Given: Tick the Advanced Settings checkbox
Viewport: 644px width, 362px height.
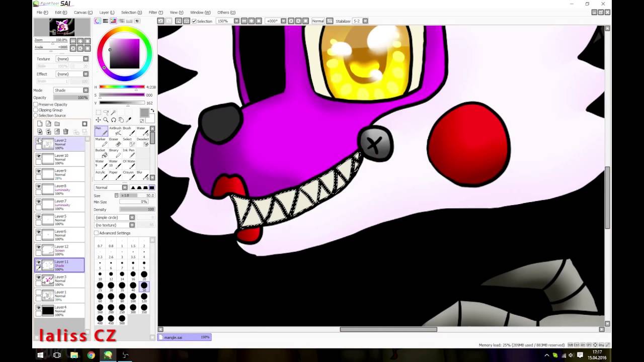Looking at the screenshot, I should pos(97,233).
